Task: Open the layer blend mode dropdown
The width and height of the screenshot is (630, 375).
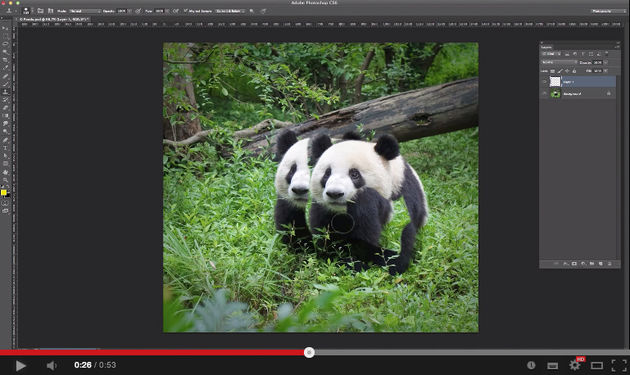Action: pyautogui.click(x=559, y=62)
